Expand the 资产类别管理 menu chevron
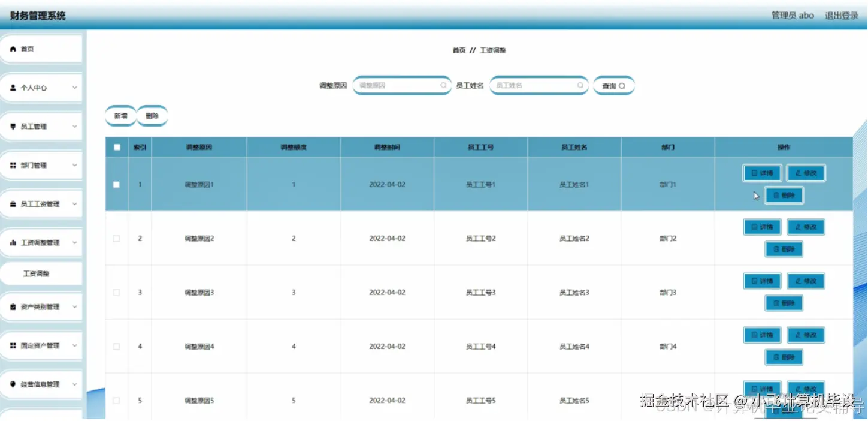The image size is (868, 421). (75, 307)
